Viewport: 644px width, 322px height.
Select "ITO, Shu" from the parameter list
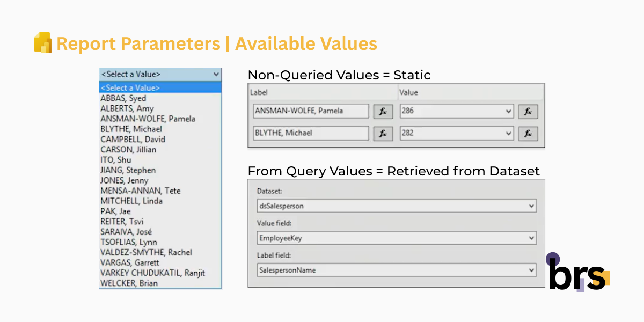(x=115, y=159)
